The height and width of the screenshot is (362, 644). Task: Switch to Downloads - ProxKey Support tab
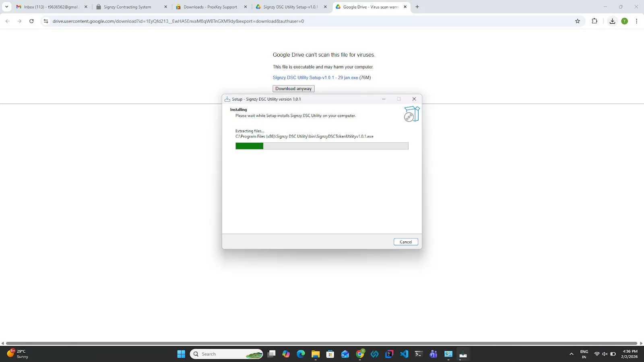[211, 7]
